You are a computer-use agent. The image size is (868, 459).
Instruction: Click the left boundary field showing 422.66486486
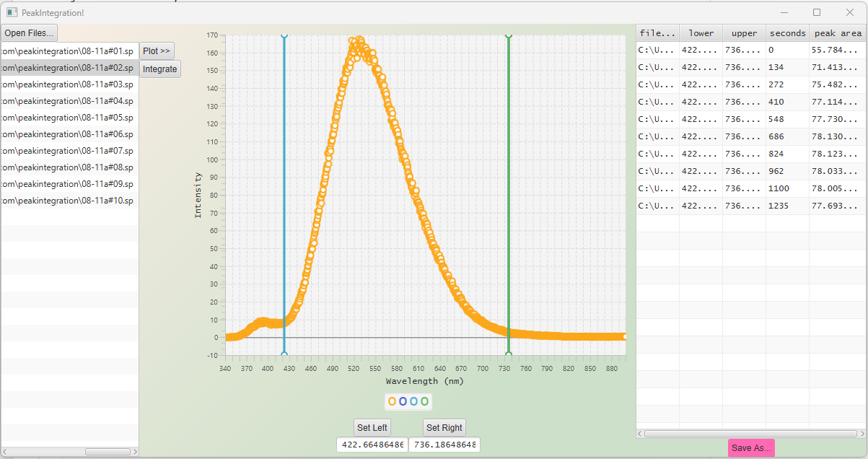pos(372,445)
